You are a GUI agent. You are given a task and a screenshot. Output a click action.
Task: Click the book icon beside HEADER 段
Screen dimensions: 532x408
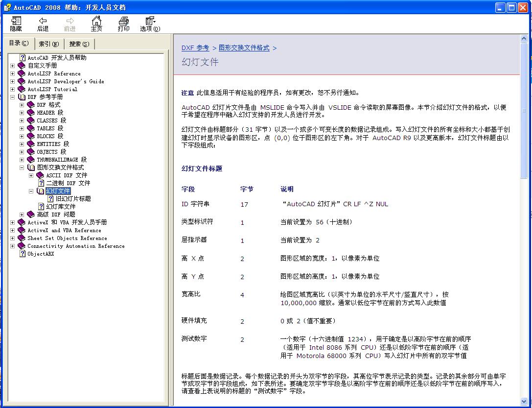pyautogui.click(x=31, y=112)
